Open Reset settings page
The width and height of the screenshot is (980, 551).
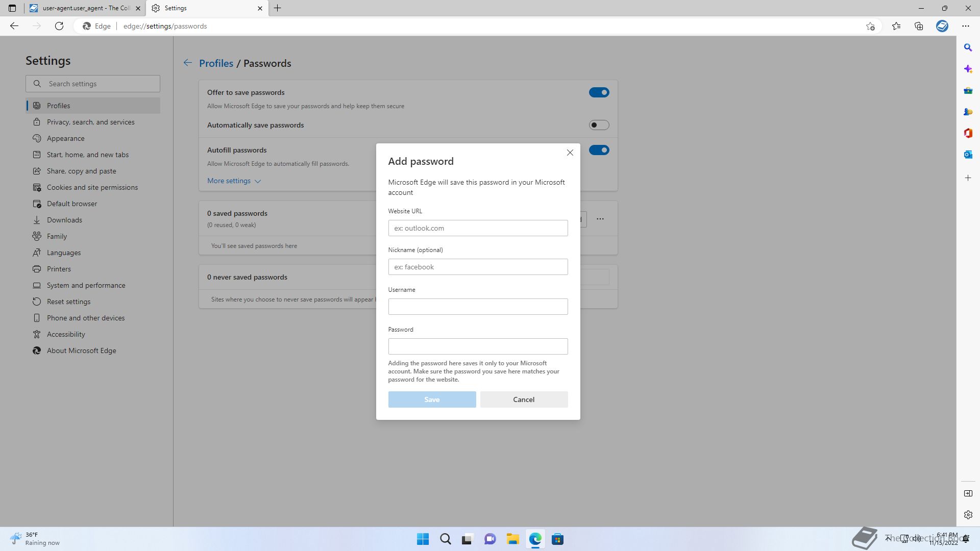point(93,302)
